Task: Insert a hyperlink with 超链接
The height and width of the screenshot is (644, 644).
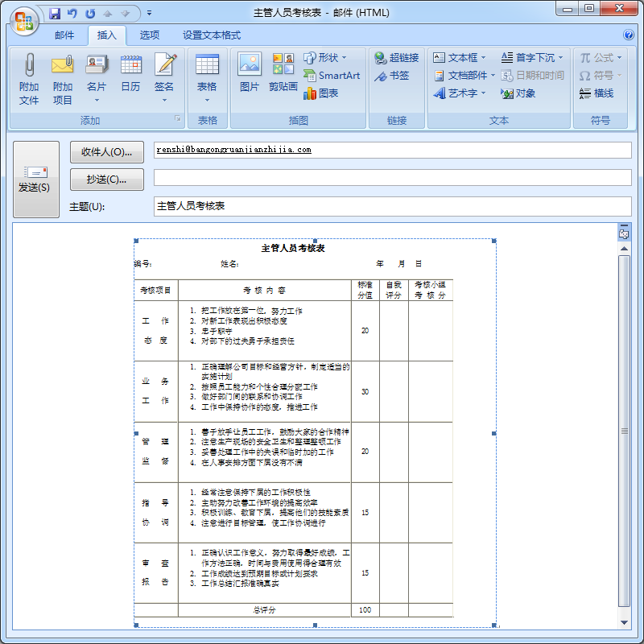Action: click(397, 58)
